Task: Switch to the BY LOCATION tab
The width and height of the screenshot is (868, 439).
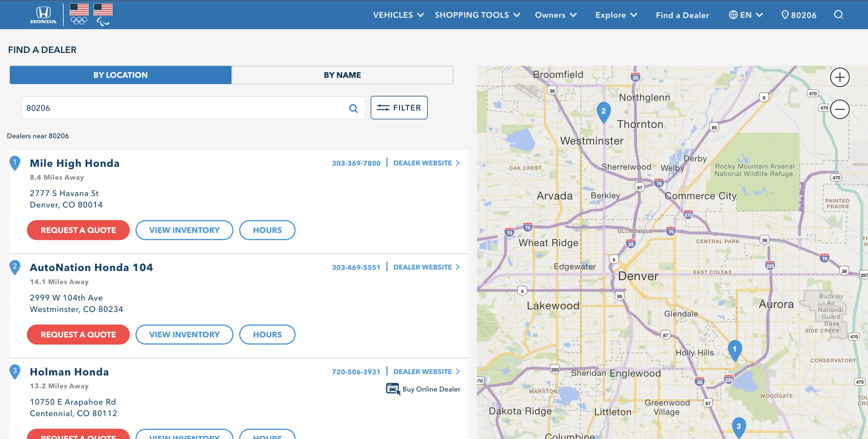Action: [x=121, y=75]
